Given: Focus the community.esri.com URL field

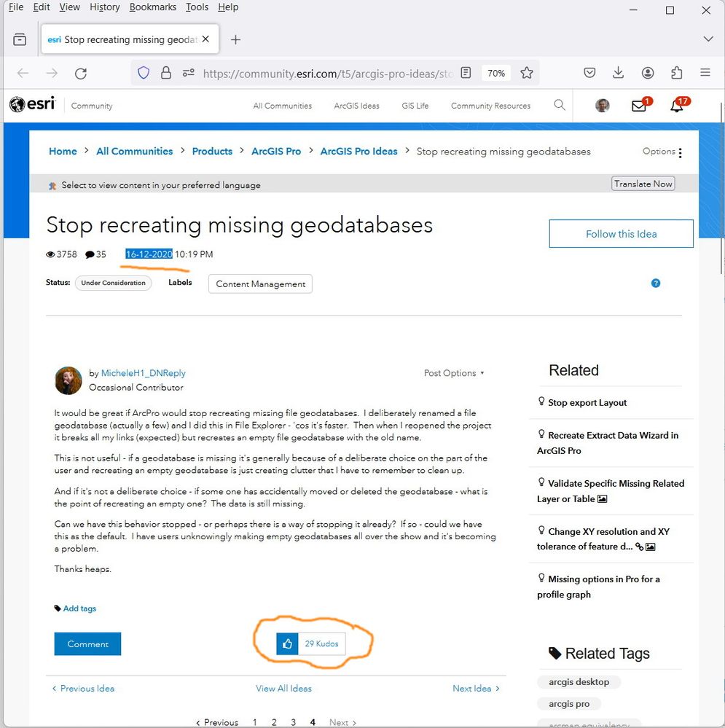Looking at the screenshot, I should coord(328,74).
